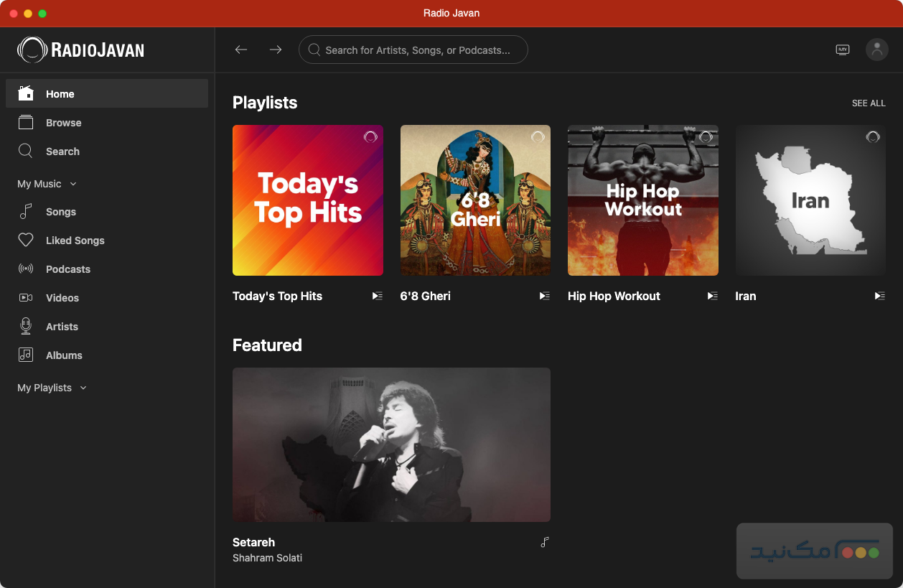Open the 6'8 Gheri playlist cover
The width and height of the screenshot is (903, 588).
(x=475, y=200)
